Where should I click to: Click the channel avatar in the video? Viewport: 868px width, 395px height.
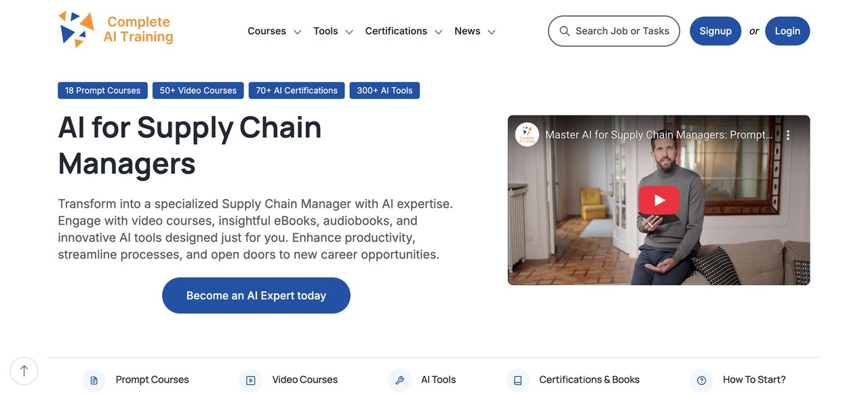(x=527, y=134)
